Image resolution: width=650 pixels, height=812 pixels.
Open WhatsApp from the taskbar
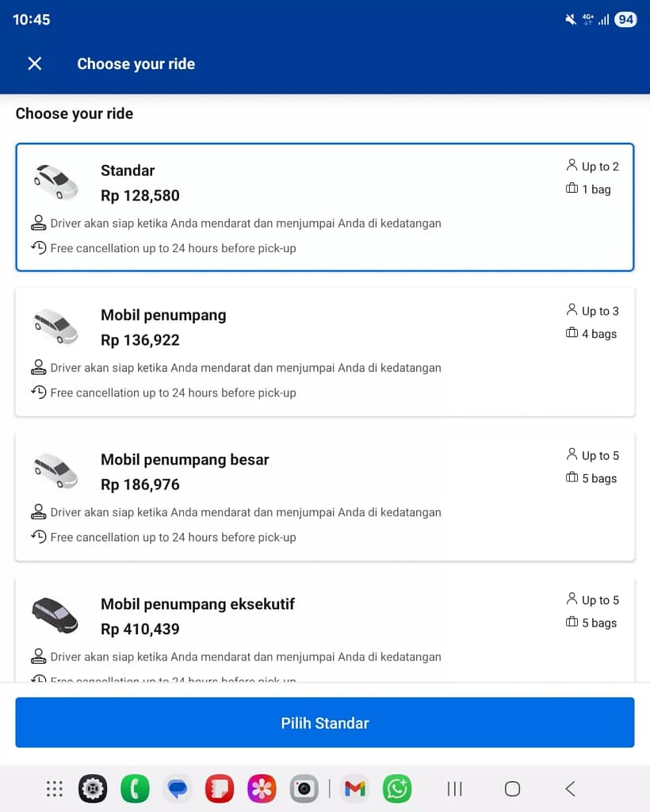(x=397, y=789)
